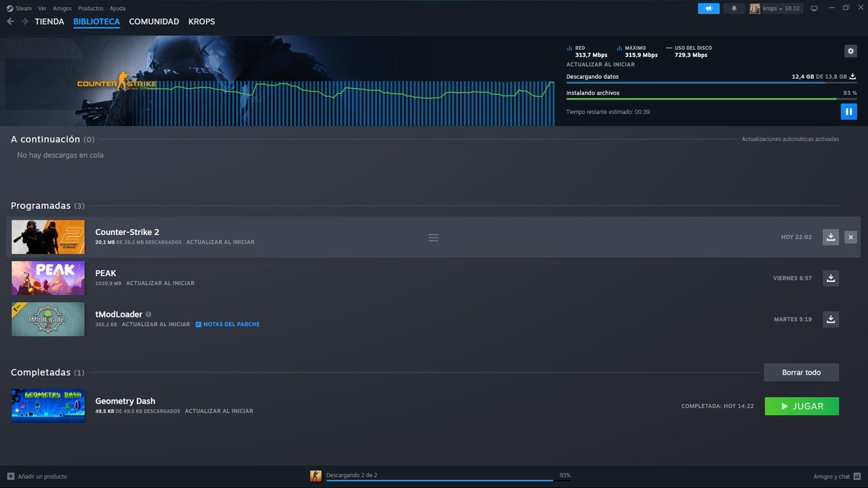Click VIERNES 6:57 scheduled time
This screenshot has width=868, height=488.
click(792, 278)
